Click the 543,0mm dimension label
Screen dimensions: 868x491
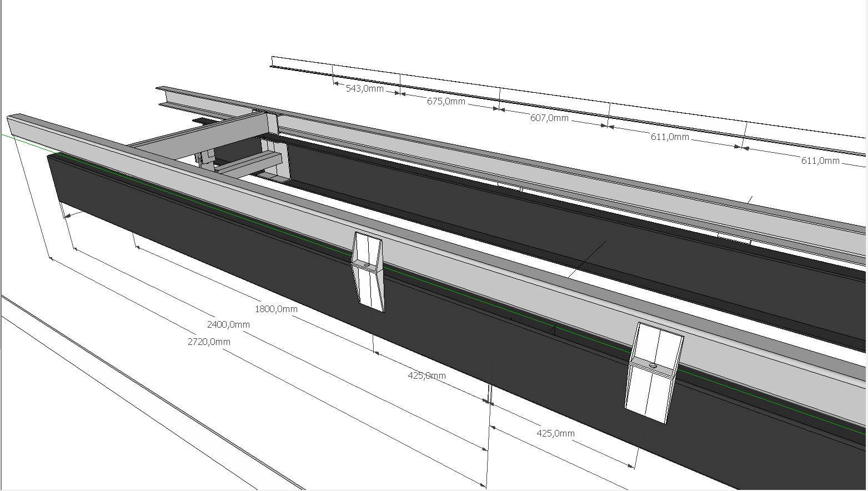point(364,88)
